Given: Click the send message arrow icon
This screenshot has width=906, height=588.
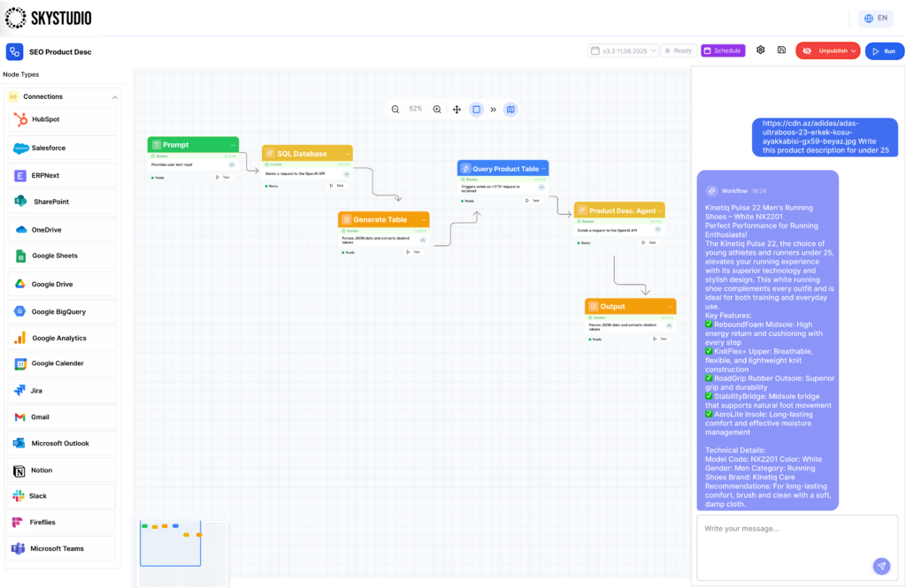Looking at the screenshot, I should click(x=880, y=566).
